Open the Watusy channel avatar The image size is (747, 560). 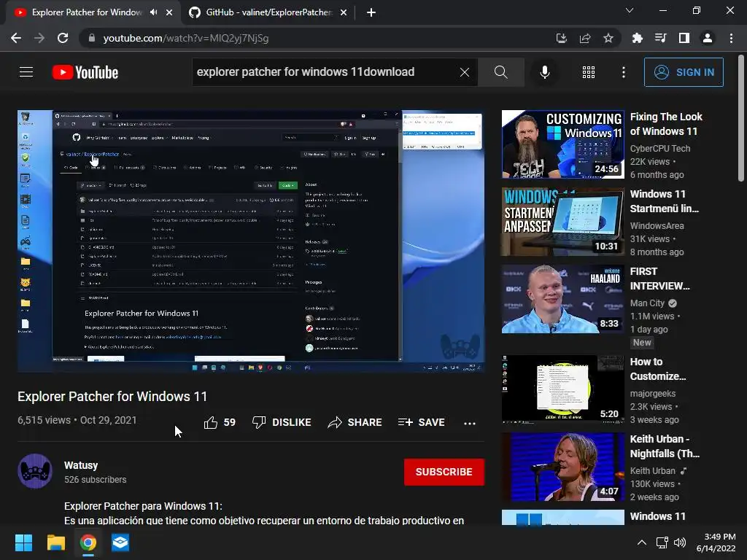click(x=35, y=472)
